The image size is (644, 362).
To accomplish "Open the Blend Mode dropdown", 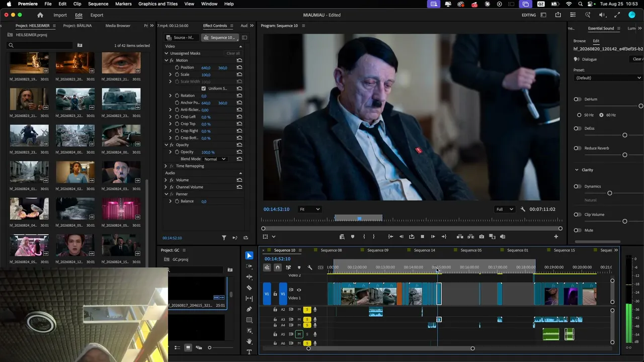I will click(x=215, y=159).
